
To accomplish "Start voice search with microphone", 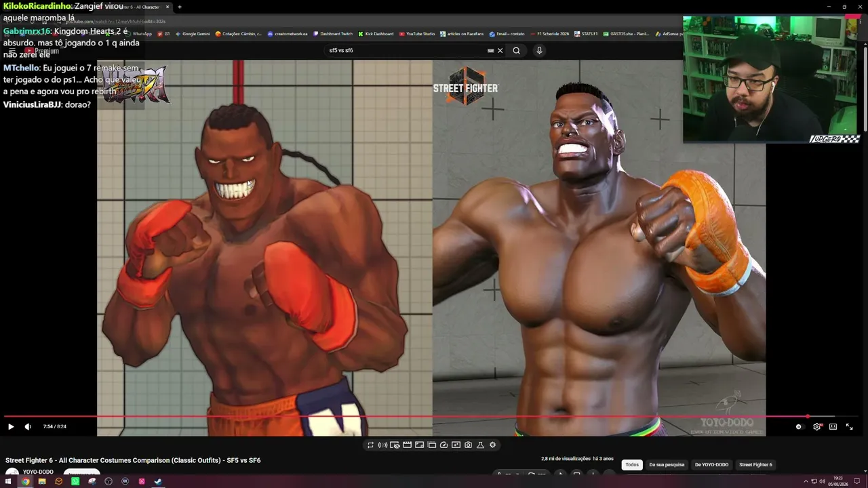I will coord(539,50).
